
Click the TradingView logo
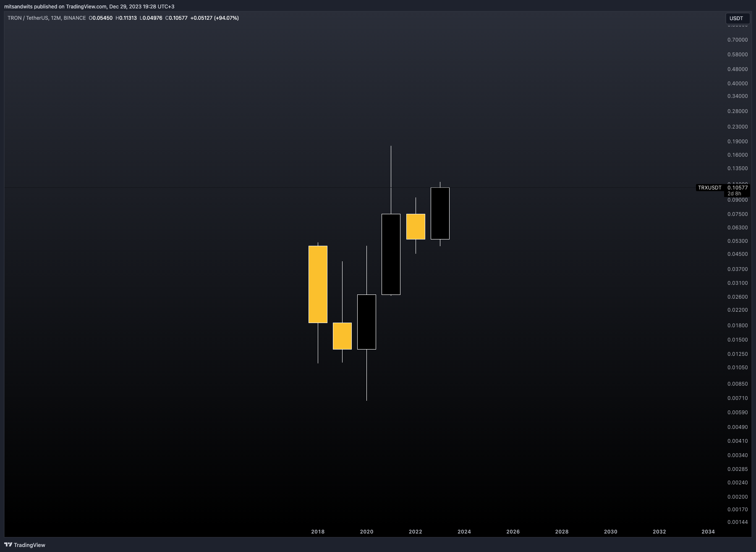pyautogui.click(x=25, y=545)
